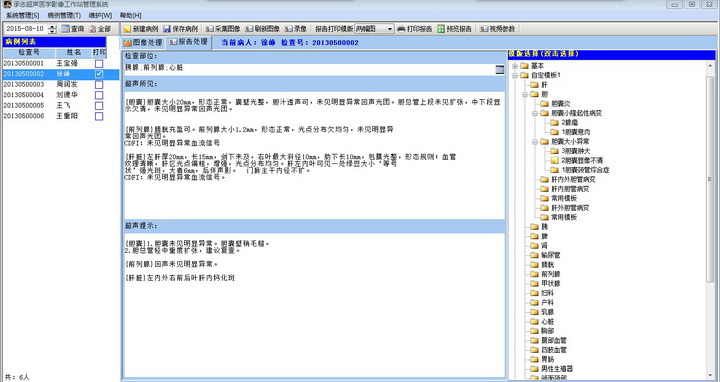The height and width of the screenshot is (382, 720).
Task: Select the 2腺瘤 template folder
Action: [x=564, y=123]
